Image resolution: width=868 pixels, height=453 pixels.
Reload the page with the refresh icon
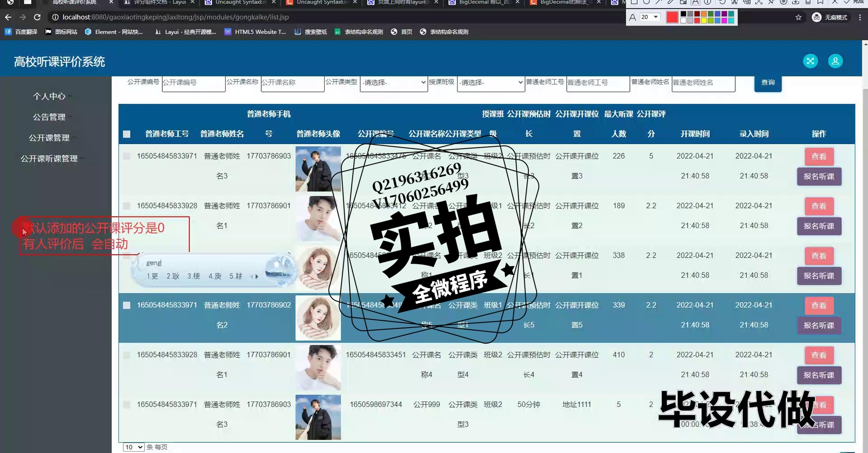pos(38,17)
